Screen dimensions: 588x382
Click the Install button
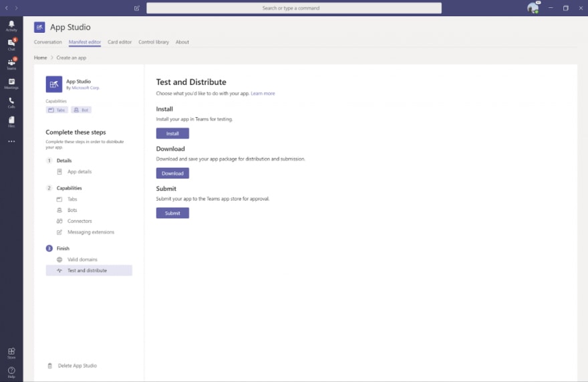172,133
